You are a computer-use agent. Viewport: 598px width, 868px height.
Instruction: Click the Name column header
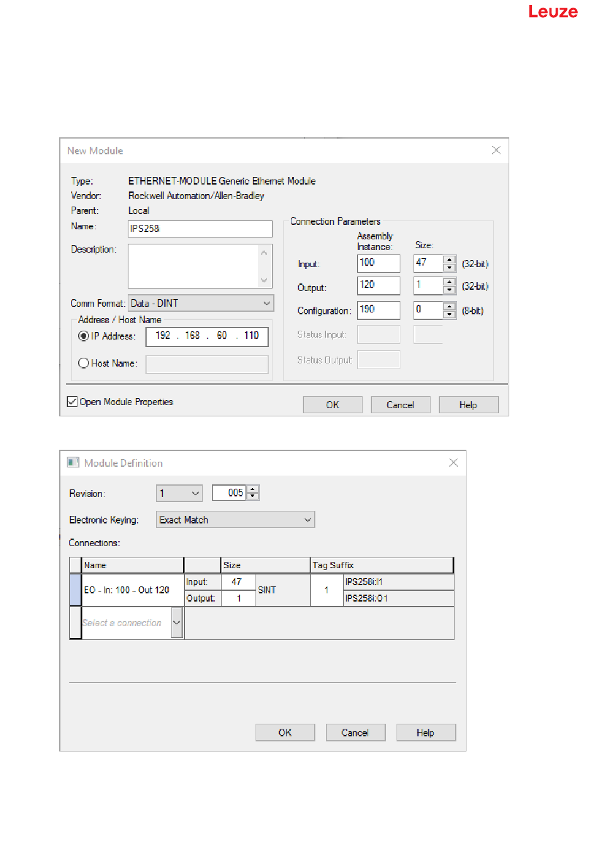click(x=132, y=565)
